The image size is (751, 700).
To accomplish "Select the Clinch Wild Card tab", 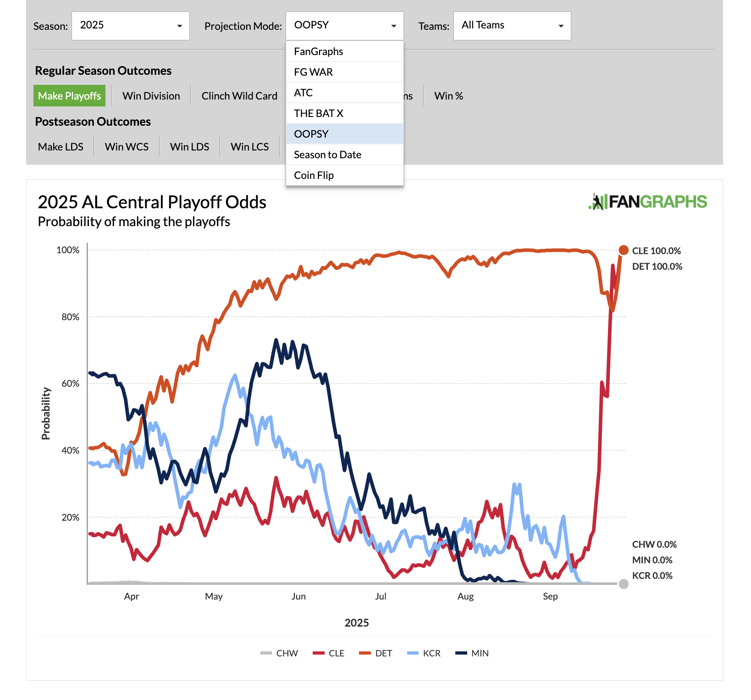I will click(239, 96).
